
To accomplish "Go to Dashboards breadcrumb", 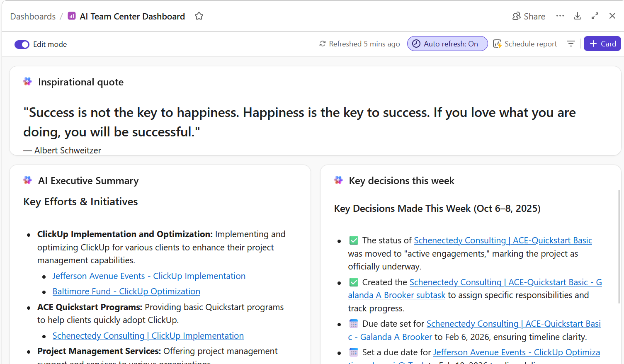I will coord(33,17).
